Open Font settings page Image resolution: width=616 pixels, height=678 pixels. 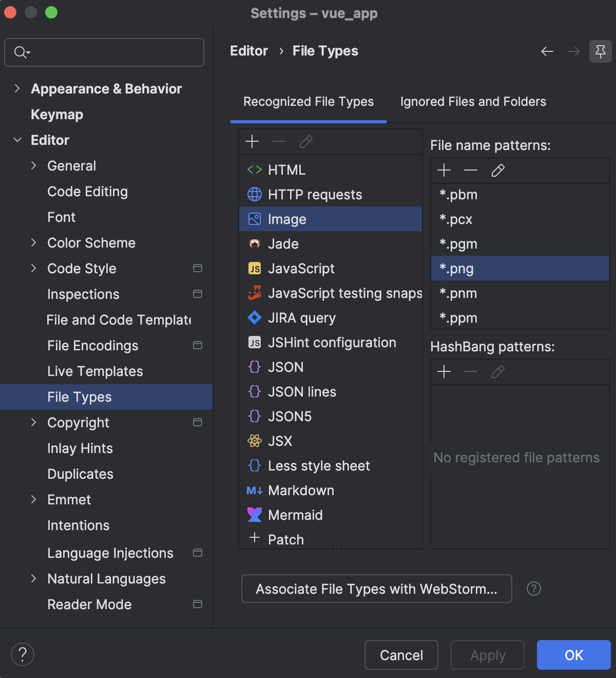[x=62, y=217]
